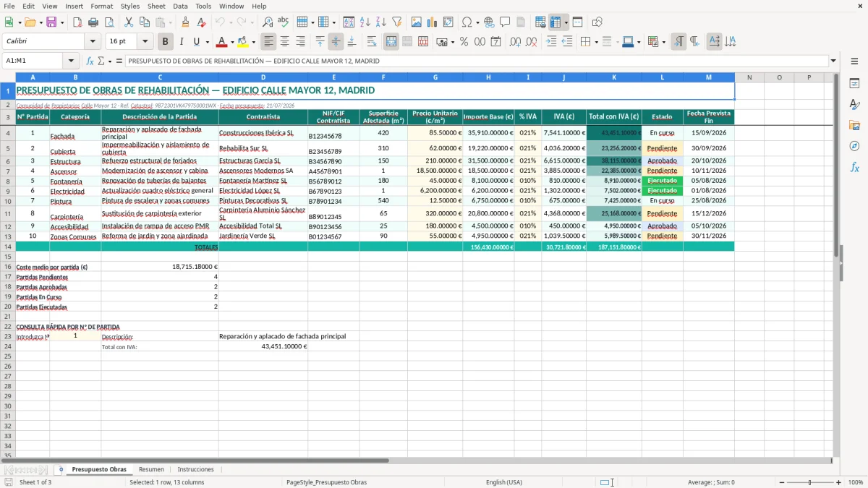Click the Find and Replace icon
This screenshot has width=868, height=488.
[x=267, y=22]
